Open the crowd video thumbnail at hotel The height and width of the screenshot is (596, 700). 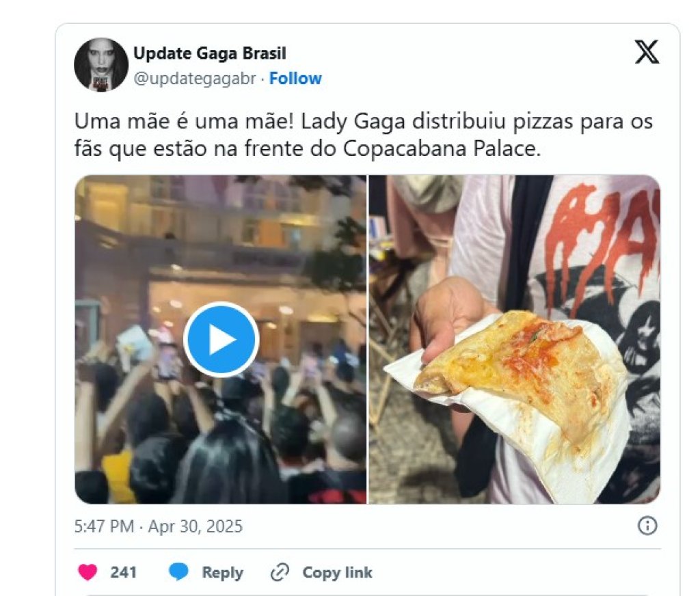[x=221, y=339]
